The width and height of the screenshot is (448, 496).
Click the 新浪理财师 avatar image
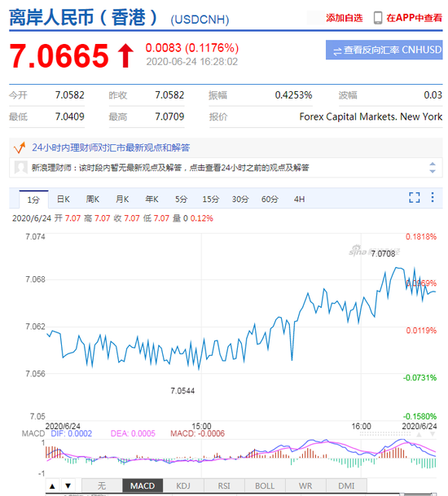[21, 167]
